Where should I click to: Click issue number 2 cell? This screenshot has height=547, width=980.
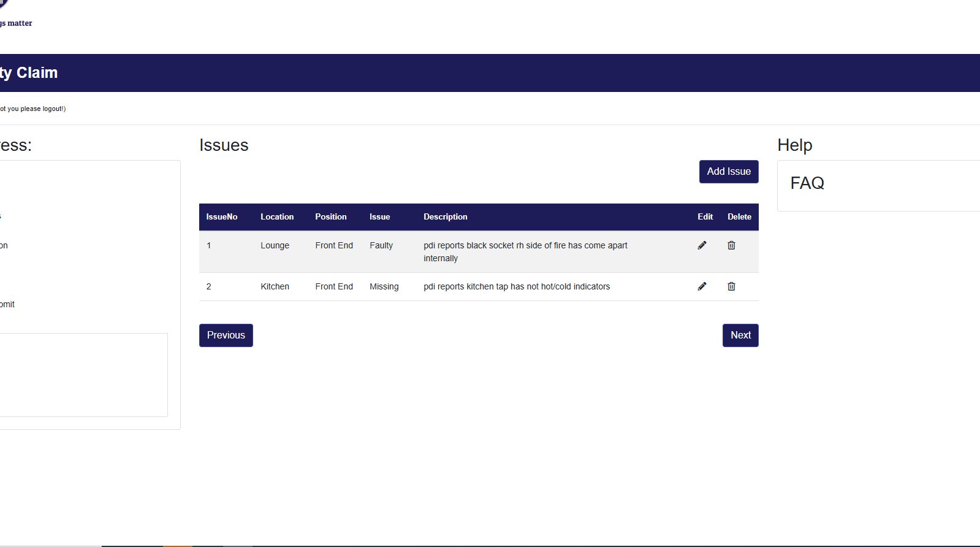(209, 287)
